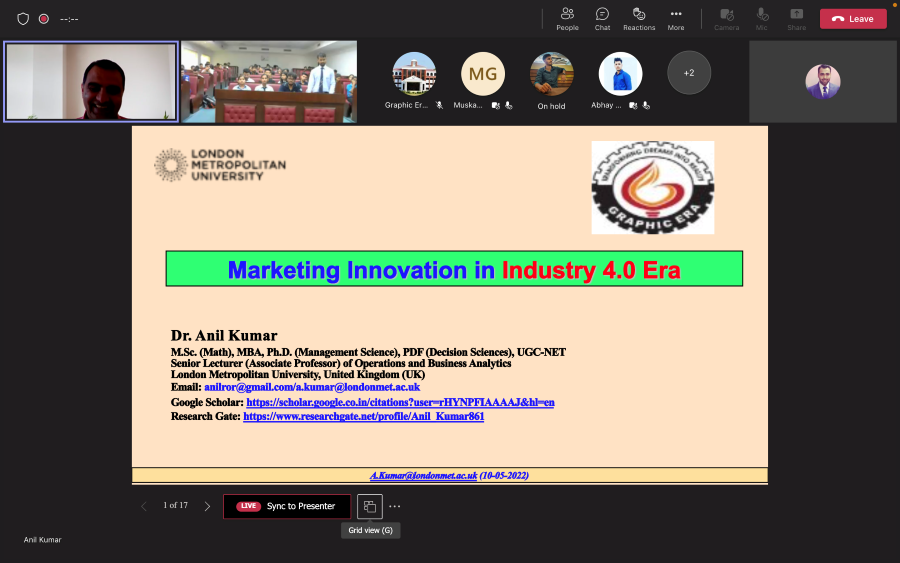Click the '1 of 17' slide counter
Image resolution: width=900 pixels, height=563 pixels.
[x=175, y=506]
